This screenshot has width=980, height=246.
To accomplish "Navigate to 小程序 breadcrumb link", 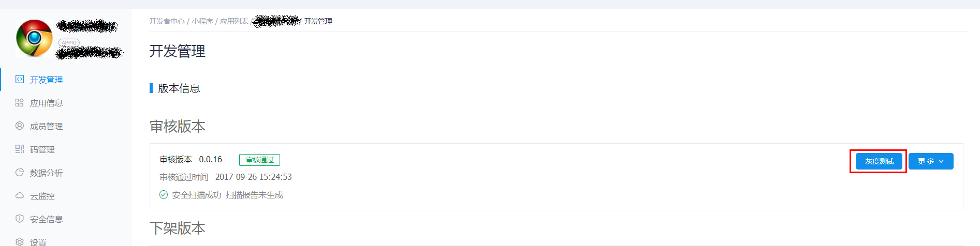I will 202,21.
